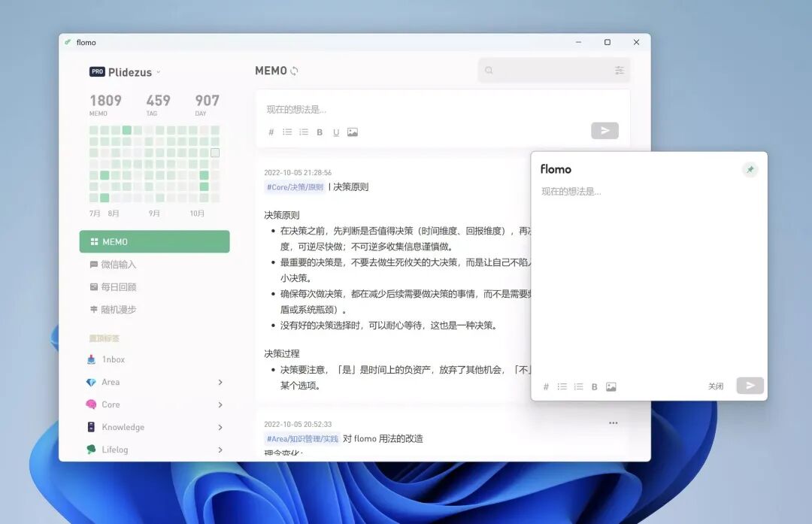Click the PRO badge
Image resolution: width=812 pixels, height=524 pixels.
coord(97,72)
